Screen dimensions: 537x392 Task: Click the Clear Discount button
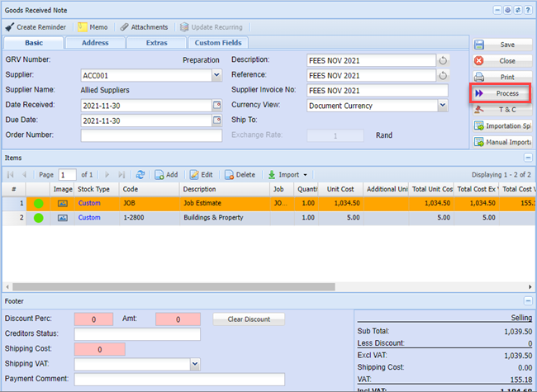[248, 319]
